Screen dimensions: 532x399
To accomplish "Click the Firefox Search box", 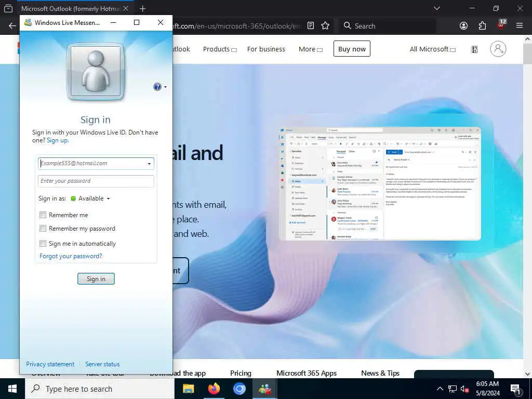I will point(387,26).
